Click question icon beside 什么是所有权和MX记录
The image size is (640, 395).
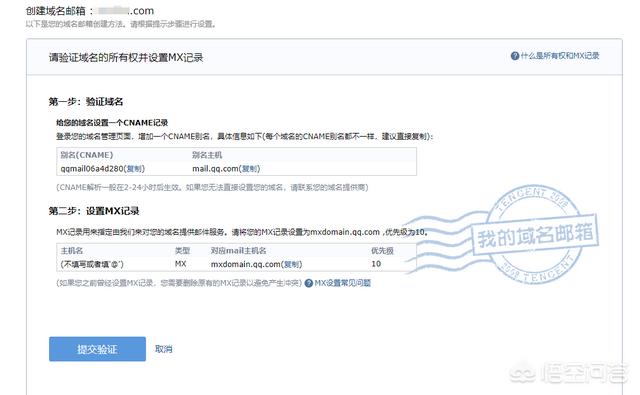click(x=515, y=56)
